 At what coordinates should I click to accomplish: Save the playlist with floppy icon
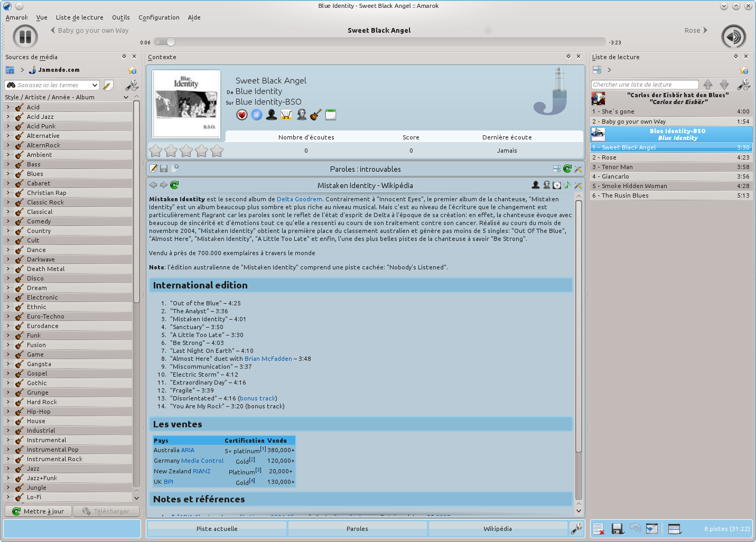coord(617,529)
